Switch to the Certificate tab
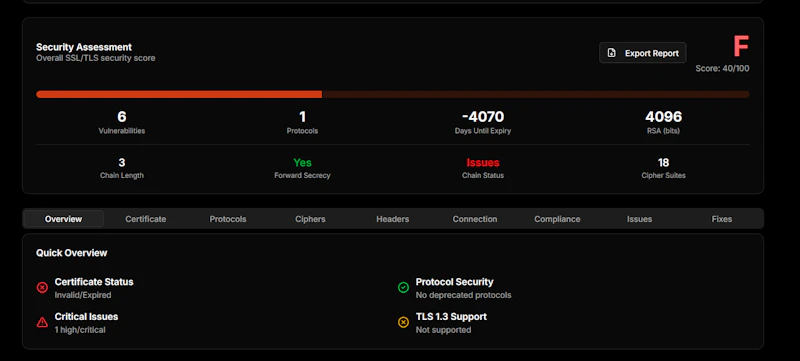The height and width of the screenshot is (361, 800). [x=145, y=219]
